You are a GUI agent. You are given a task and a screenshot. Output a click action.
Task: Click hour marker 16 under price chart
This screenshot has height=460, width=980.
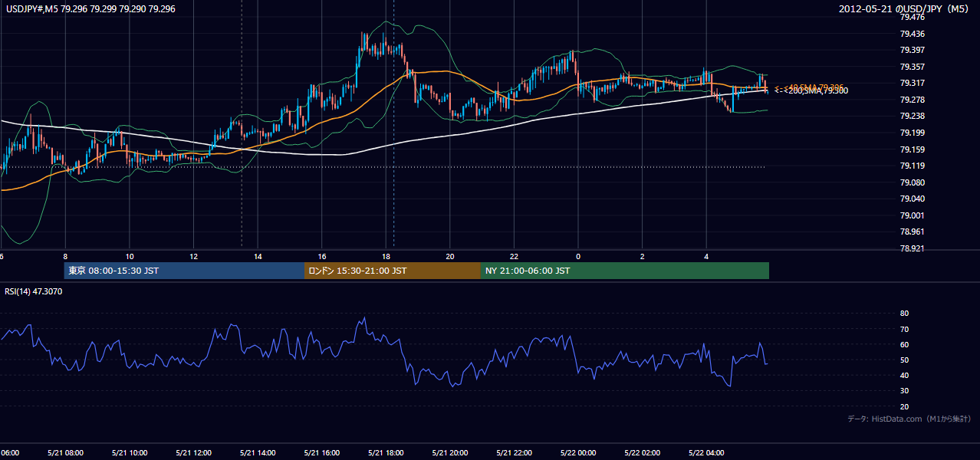(x=322, y=256)
